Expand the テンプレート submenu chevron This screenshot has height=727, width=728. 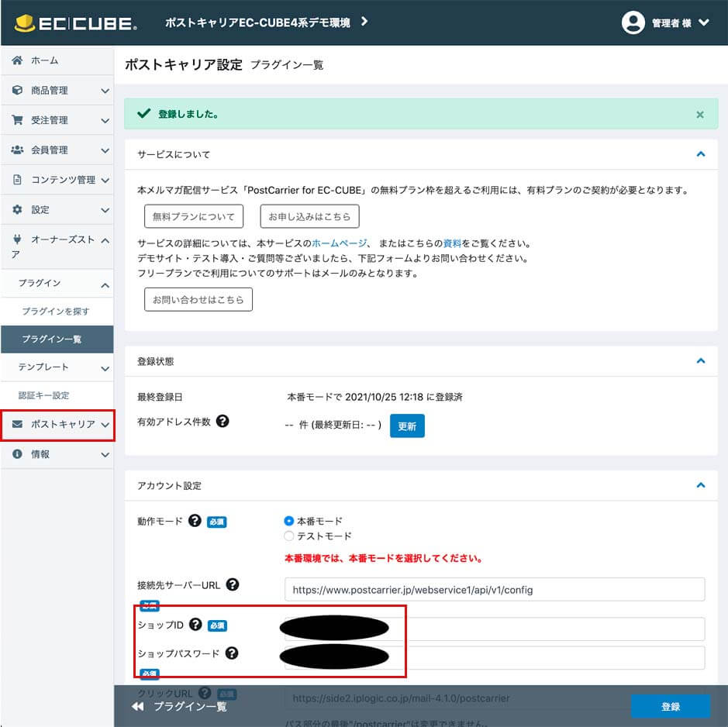(105, 369)
